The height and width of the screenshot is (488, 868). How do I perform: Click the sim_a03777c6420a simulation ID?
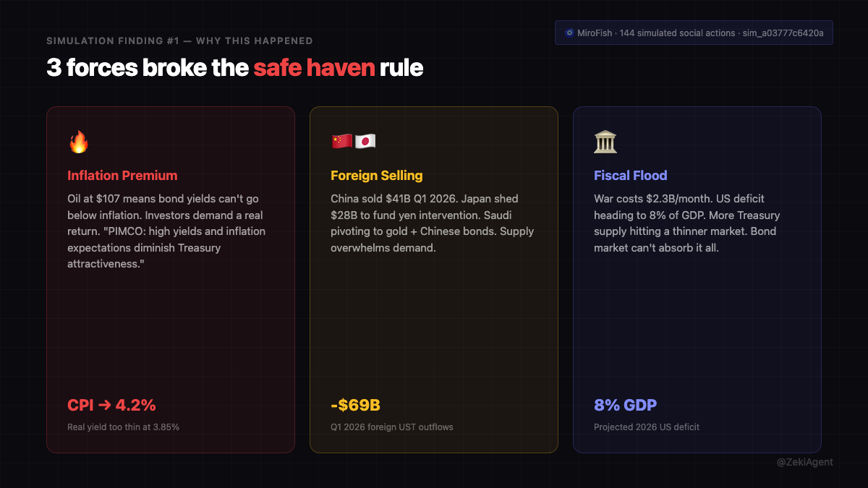point(783,33)
